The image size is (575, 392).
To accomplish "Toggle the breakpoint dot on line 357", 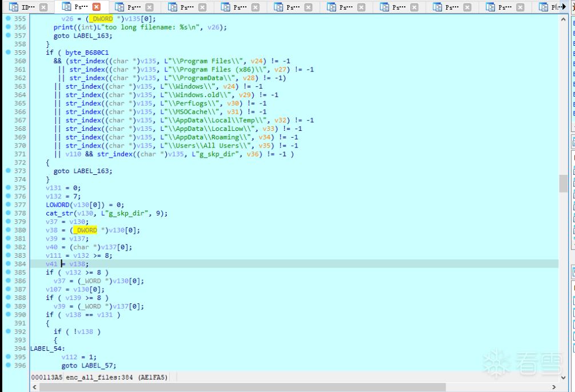I will tap(8, 35).
